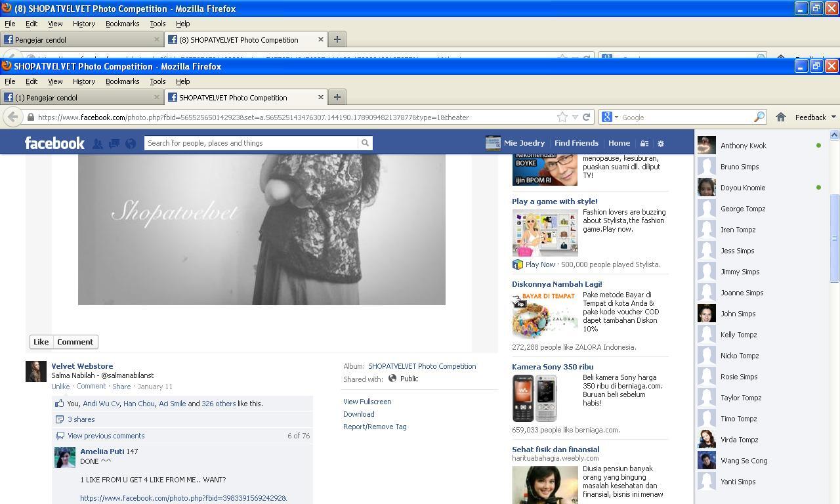Click the Google search magnifier icon
This screenshot has width=840, height=504.
pyautogui.click(x=759, y=117)
